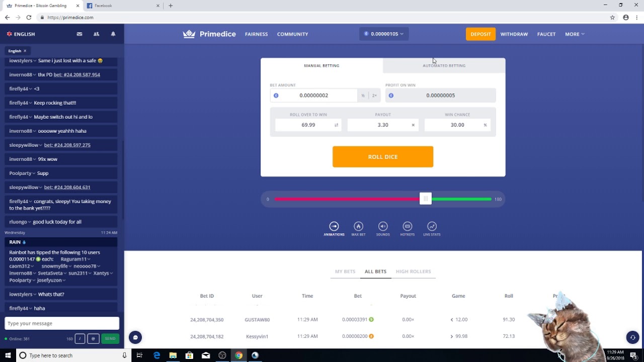Open a new browser tab

[171, 6]
